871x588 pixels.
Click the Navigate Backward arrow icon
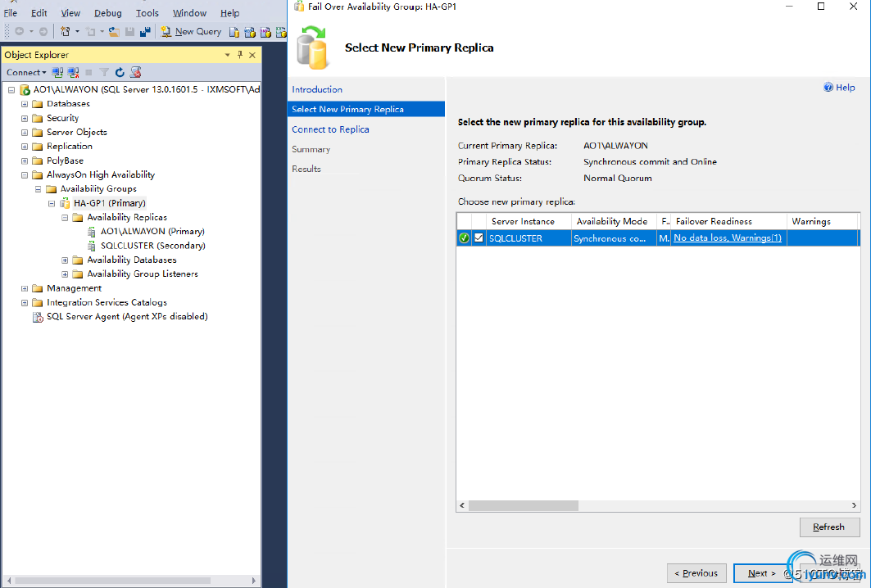click(x=19, y=32)
